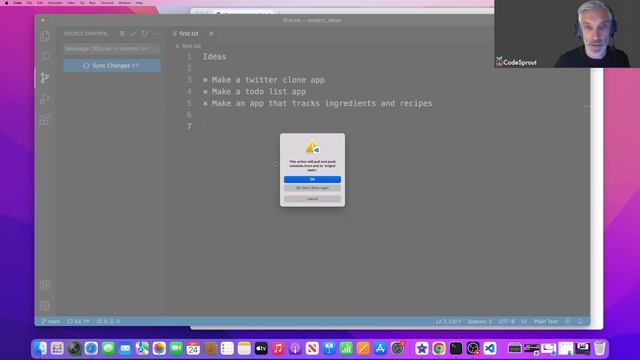
Task: Open the Explorer view in activity bar
Action: [45, 36]
